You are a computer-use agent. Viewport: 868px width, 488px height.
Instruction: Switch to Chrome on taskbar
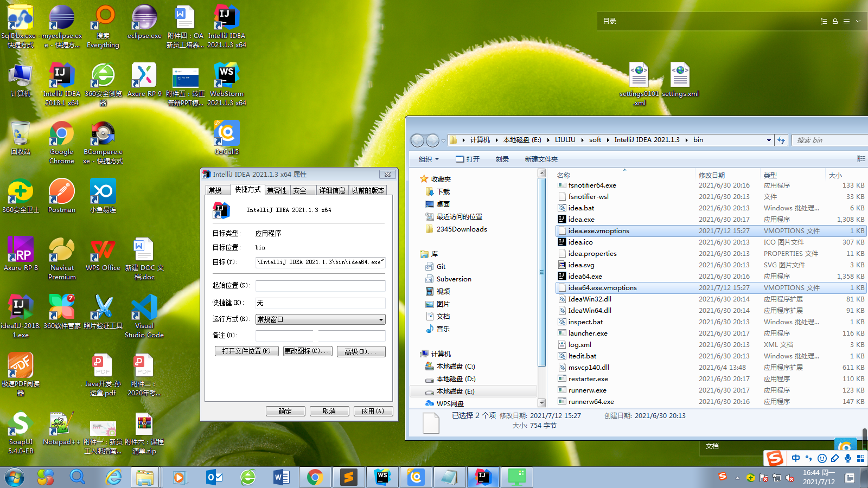click(x=315, y=477)
